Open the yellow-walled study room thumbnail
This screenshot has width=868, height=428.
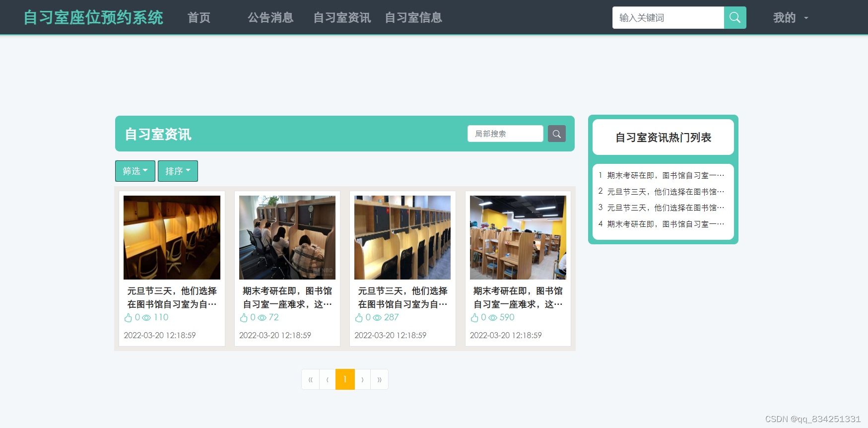pos(518,237)
